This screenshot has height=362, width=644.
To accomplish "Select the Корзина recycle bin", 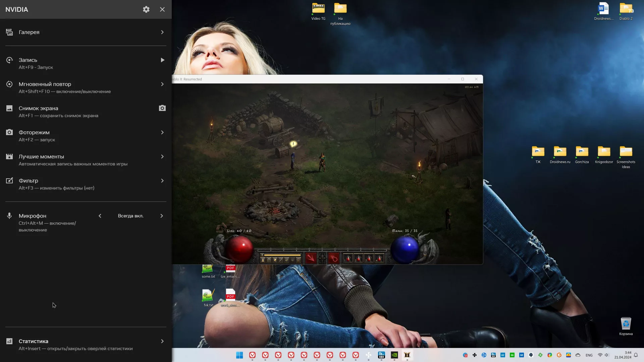I will tap(626, 326).
